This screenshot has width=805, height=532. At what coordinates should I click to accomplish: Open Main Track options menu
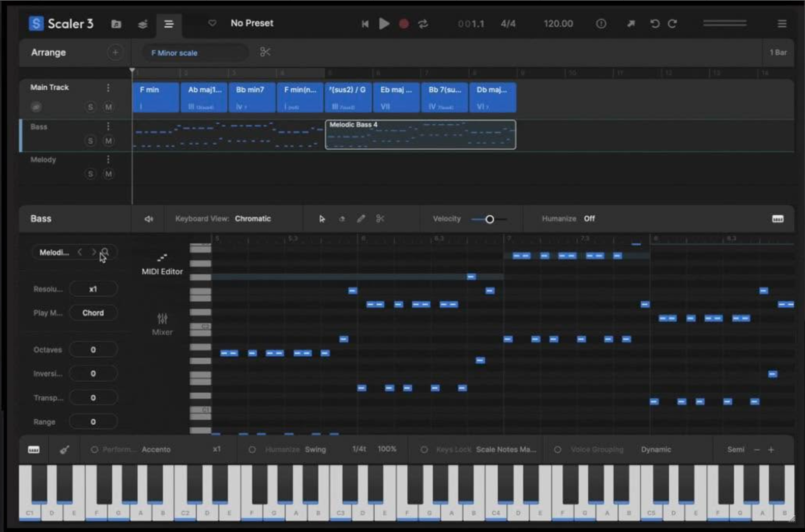[108, 88]
